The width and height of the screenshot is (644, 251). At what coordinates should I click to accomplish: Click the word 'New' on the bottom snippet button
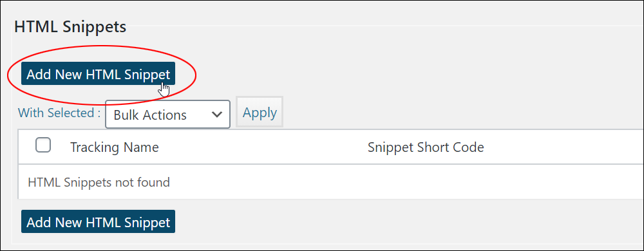[69, 222]
